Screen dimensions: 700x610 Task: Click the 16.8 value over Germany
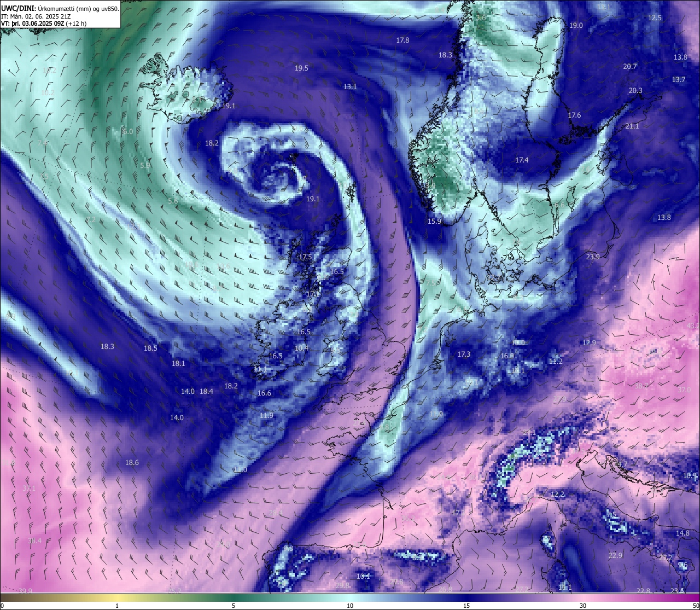tap(507, 356)
